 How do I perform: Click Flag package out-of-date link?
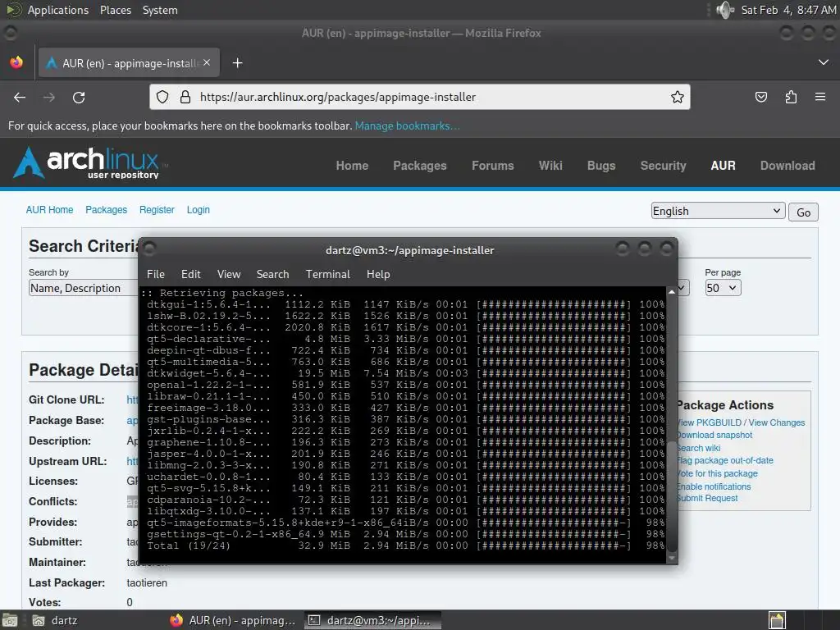[x=725, y=460]
